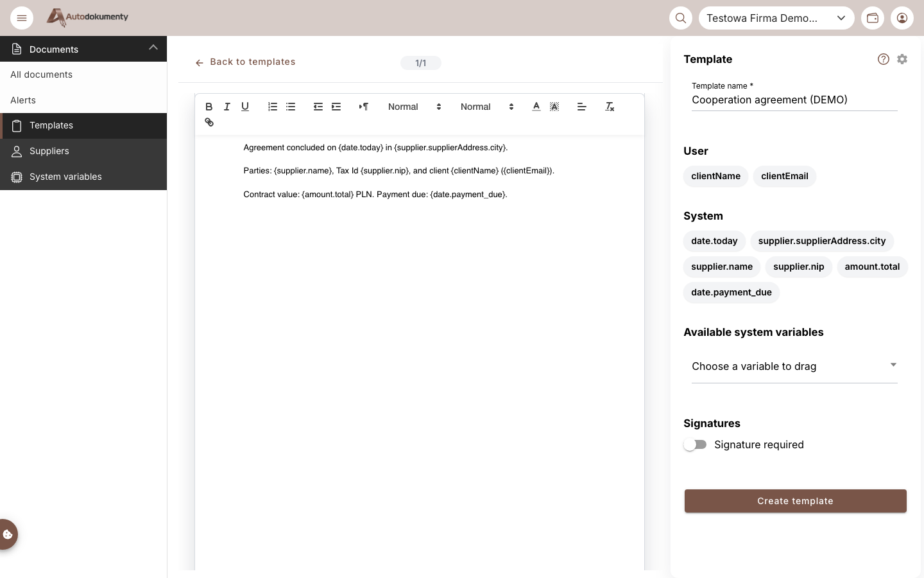Open the Alerts page
924x578 pixels.
83,100
